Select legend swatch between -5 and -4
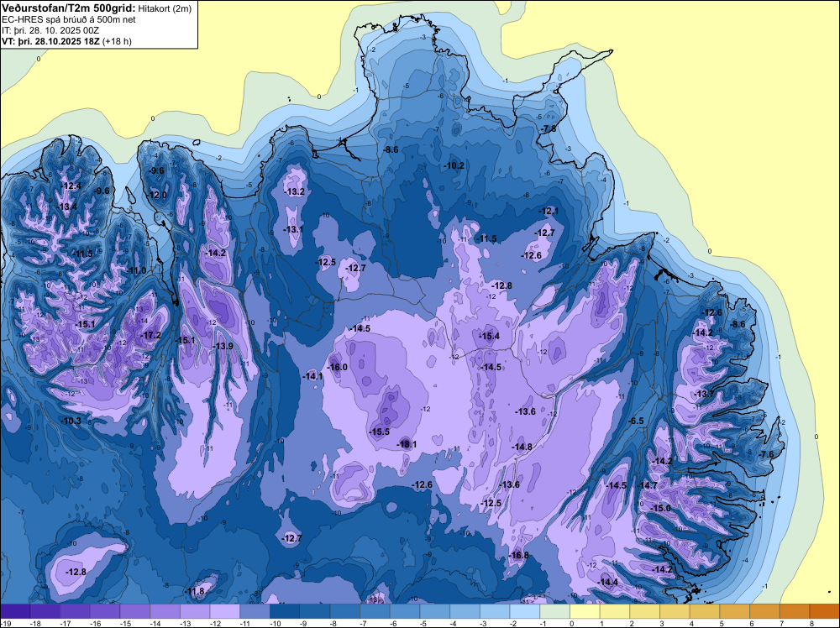This screenshot has height=628, width=840. click(435, 610)
